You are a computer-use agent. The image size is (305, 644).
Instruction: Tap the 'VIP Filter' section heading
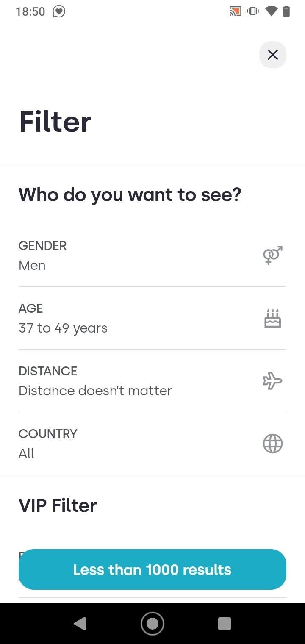[x=58, y=505]
